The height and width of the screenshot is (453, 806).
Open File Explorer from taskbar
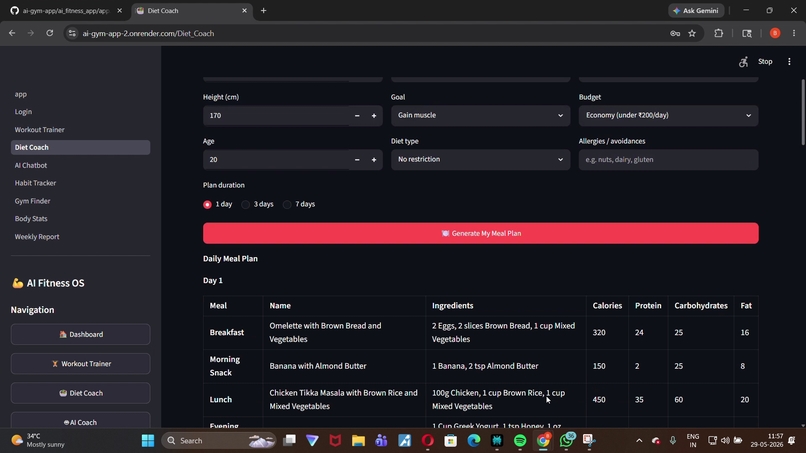tap(358, 441)
